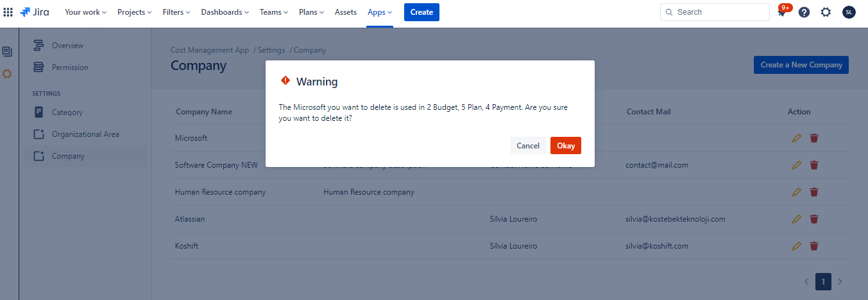Edit Human Resource company with pencil icon

[x=796, y=192]
